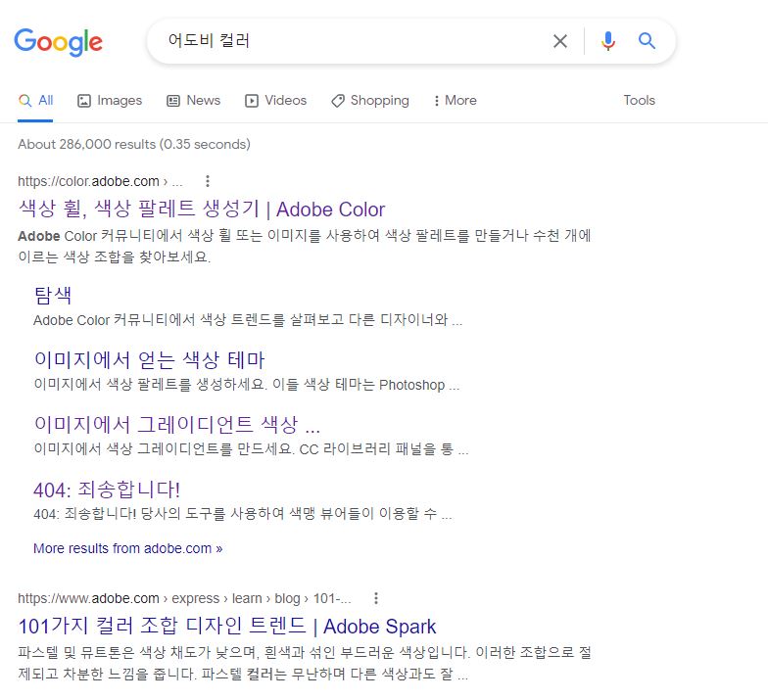Click the https://color.adobe.com URL breadcrumb
The width and height of the screenshot is (768, 700).
100,181
